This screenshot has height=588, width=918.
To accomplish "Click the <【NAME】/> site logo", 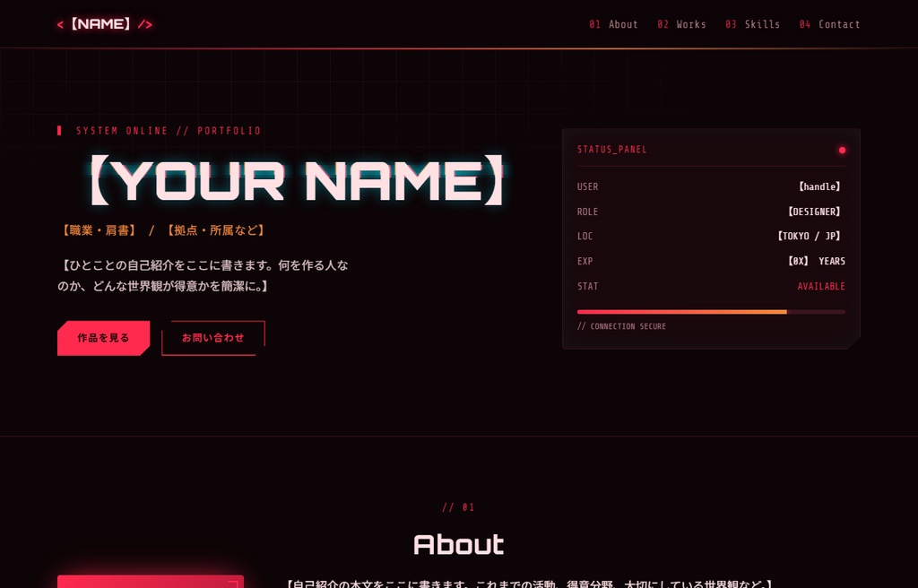I will click(x=105, y=24).
